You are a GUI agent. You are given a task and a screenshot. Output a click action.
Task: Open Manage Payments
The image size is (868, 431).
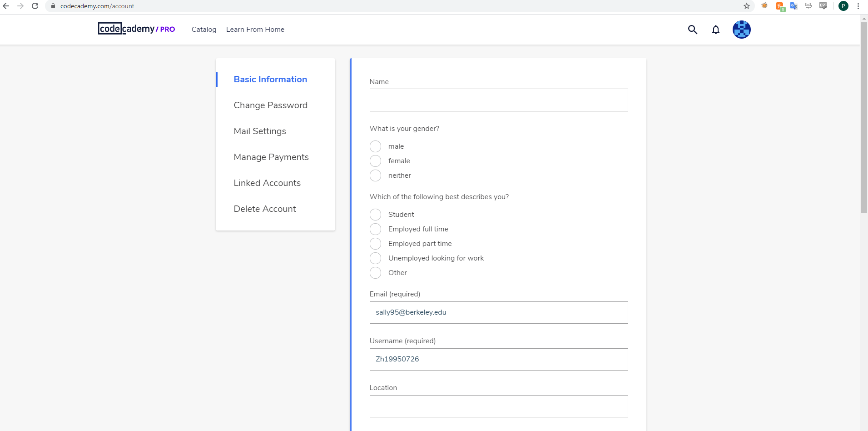coord(271,157)
